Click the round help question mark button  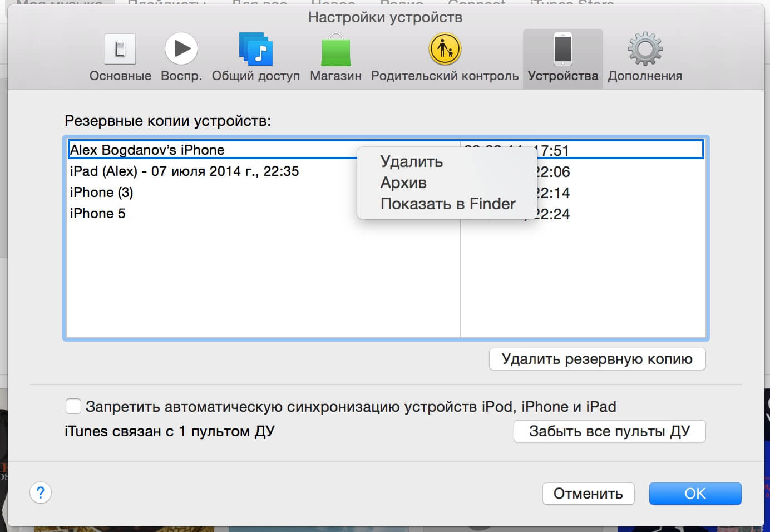click(41, 492)
